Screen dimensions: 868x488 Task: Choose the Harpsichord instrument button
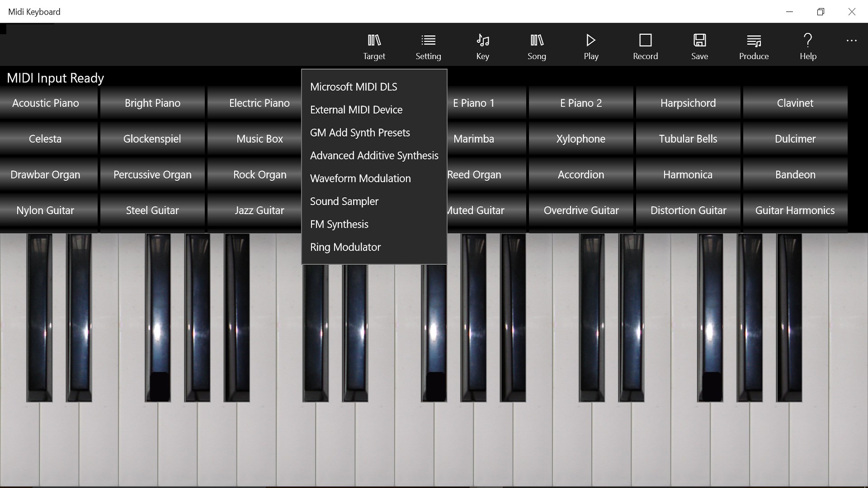(x=688, y=103)
